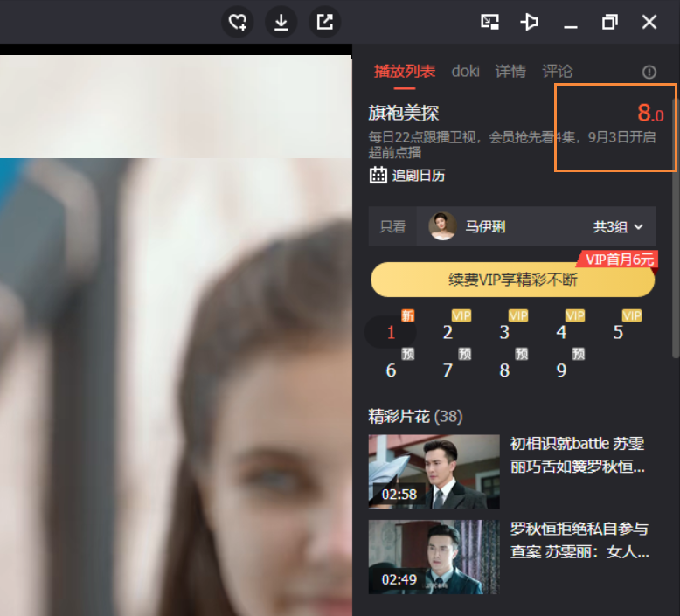Click 续费VIP享精彩不断 button
The height and width of the screenshot is (616, 680).
tap(512, 280)
